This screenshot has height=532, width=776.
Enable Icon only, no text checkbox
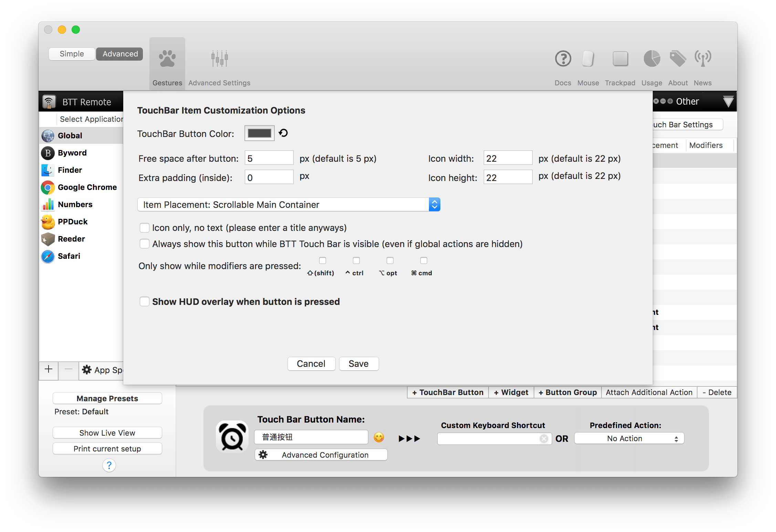coord(145,228)
